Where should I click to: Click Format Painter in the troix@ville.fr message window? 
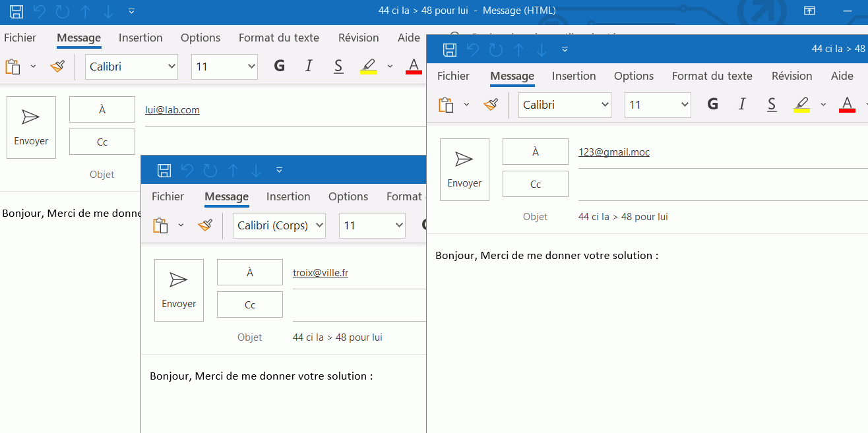click(205, 225)
